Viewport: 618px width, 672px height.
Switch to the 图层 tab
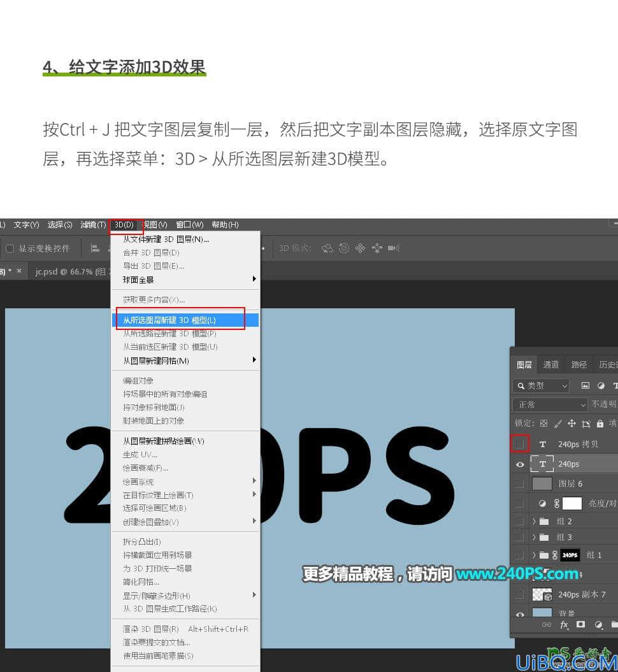(x=524, y=365)
